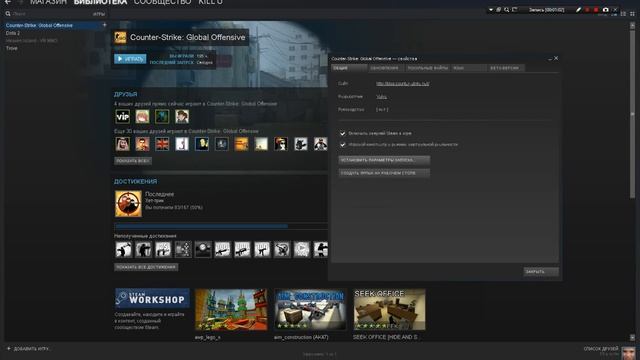
Task: Click the search magnifier icon in library
Action: click(x=8, y=14)
